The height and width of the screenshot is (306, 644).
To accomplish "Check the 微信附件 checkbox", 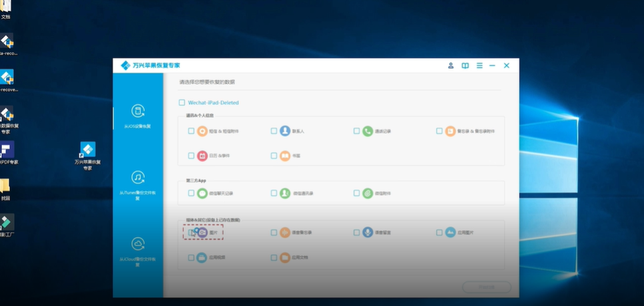I will tap(356, 193).
